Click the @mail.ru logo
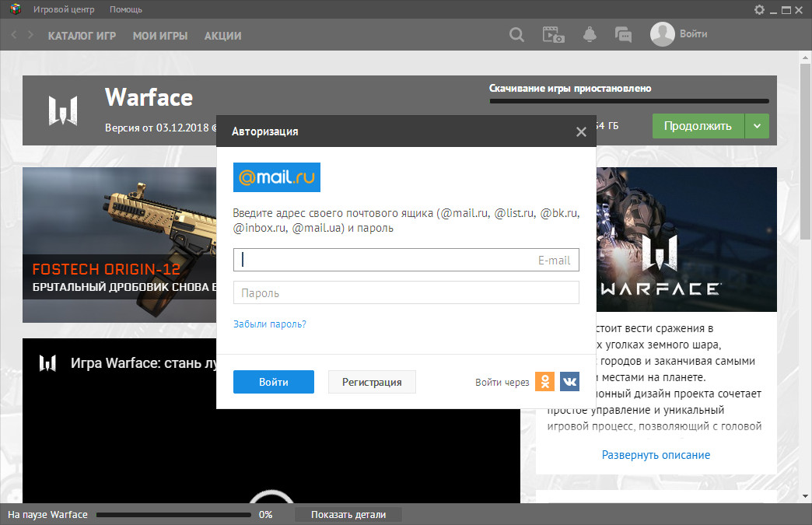 pyautogui.click(x=277, y=177)
